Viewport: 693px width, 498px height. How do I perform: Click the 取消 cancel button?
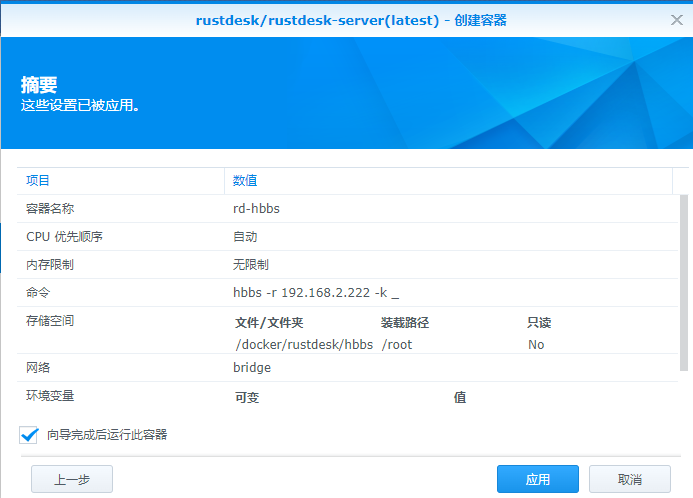tap(630, 479)
